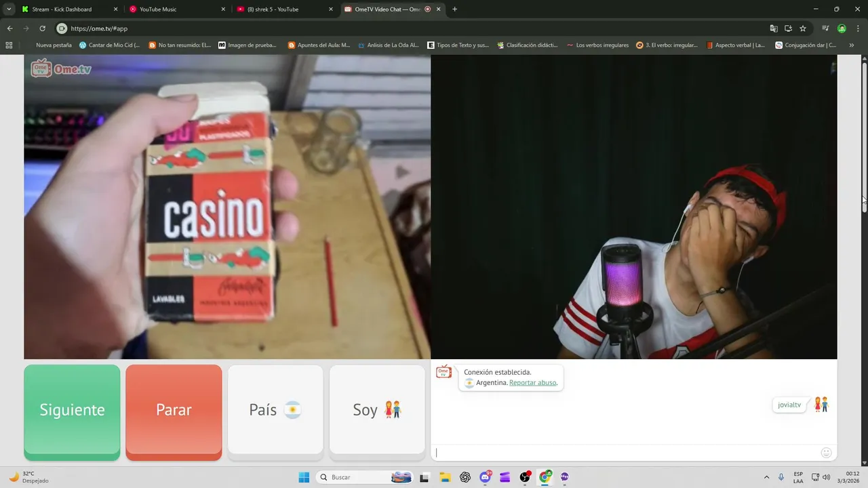Viewport: 868px width, 488px height.
Task: Reload the current page
Action: click(x=42, y=28)
